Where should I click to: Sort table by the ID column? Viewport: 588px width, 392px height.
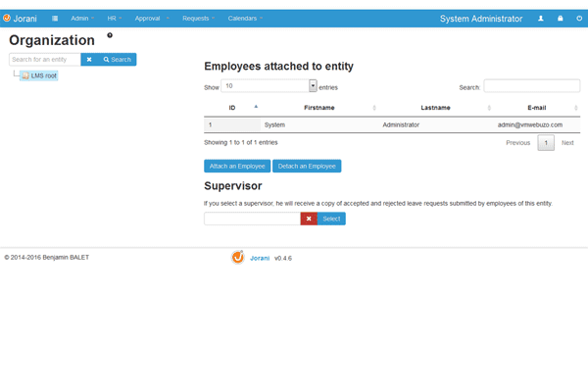[x=232, y=107]
